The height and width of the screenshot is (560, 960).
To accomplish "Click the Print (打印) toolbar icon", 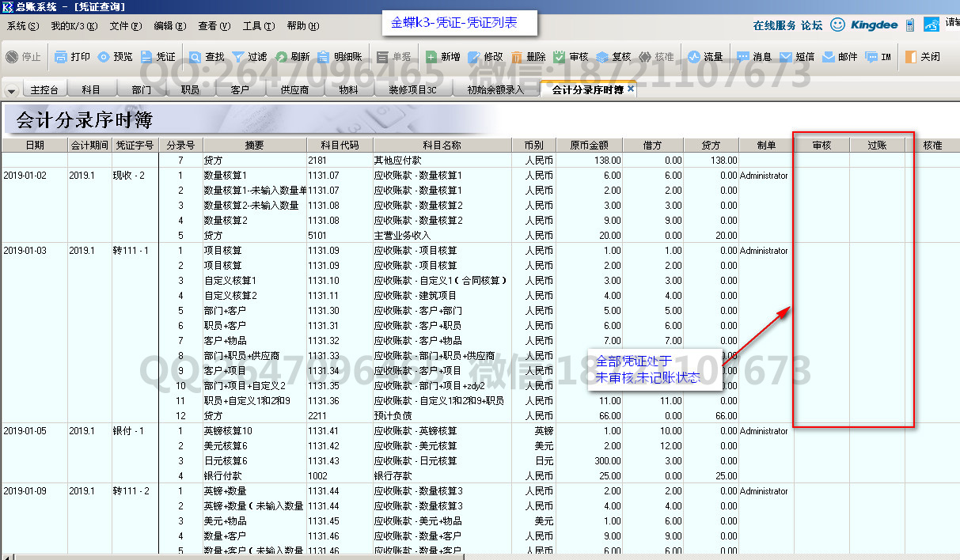I will 62,57.
